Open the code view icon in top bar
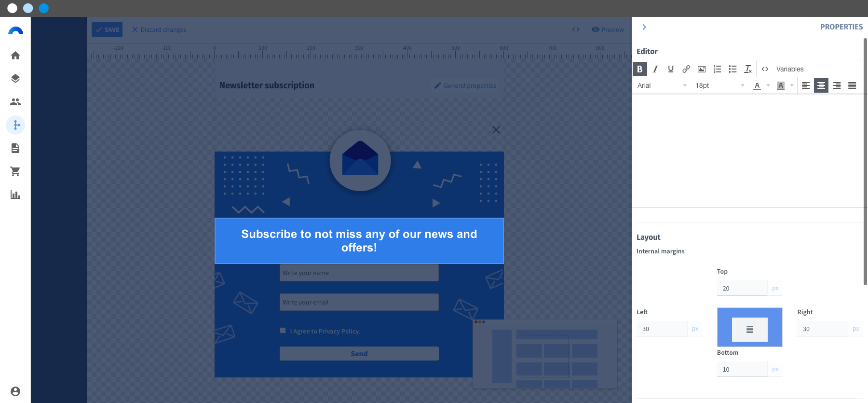 tap(576, 29)
